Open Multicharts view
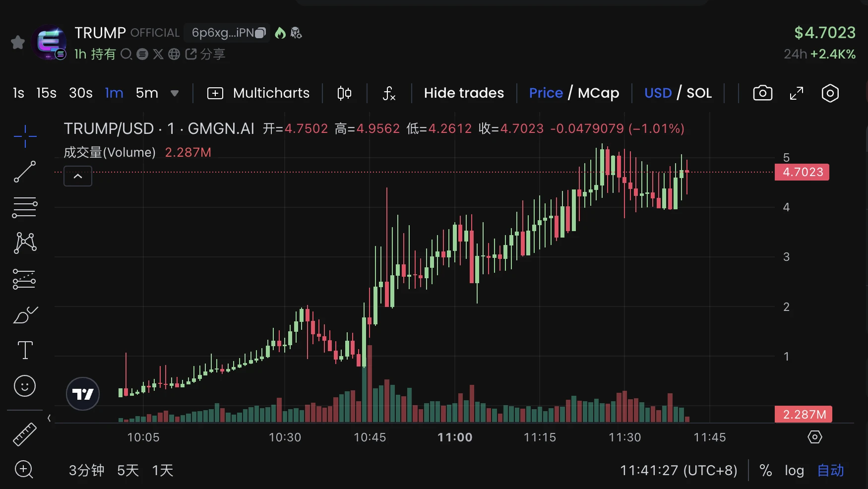868x489 pixels. tap(258, 93)
